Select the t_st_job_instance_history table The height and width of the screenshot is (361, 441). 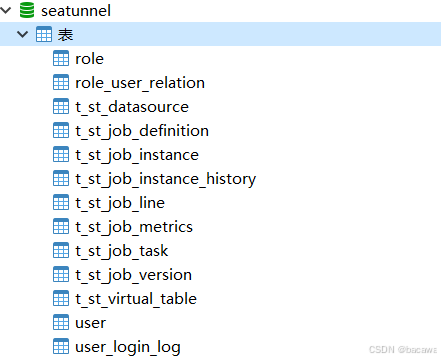coord(166,179)
